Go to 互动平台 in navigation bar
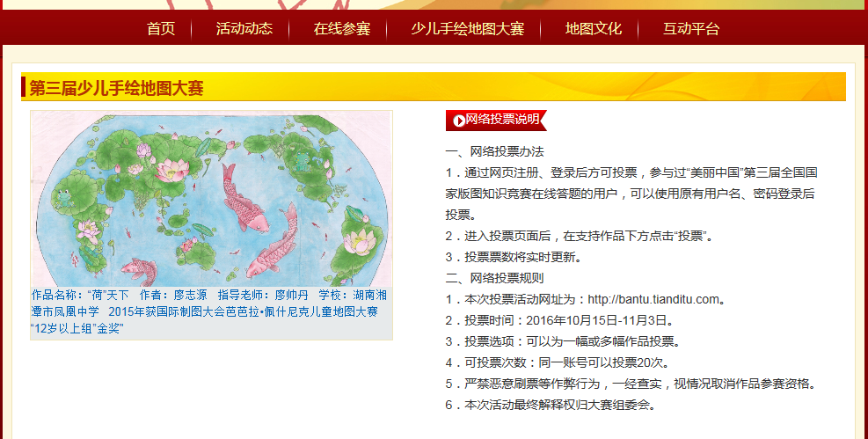The image size is (868, 439). tap(691, 28)
